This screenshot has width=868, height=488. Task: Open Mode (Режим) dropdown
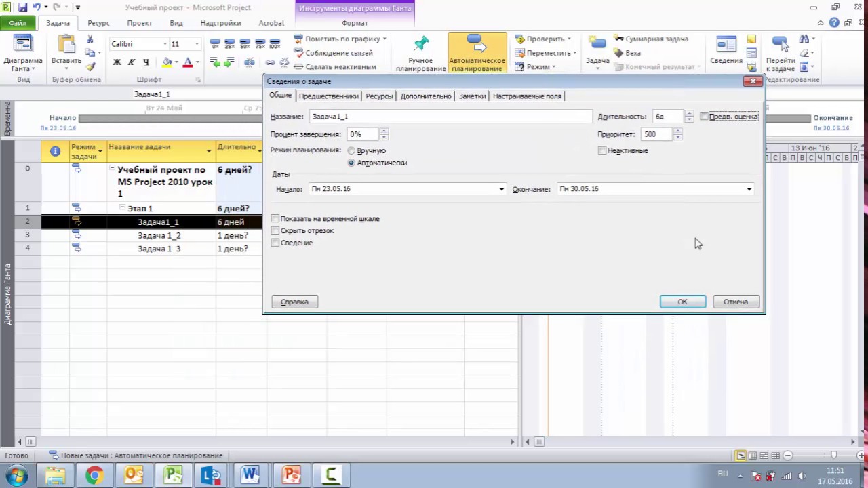point(536,67)
